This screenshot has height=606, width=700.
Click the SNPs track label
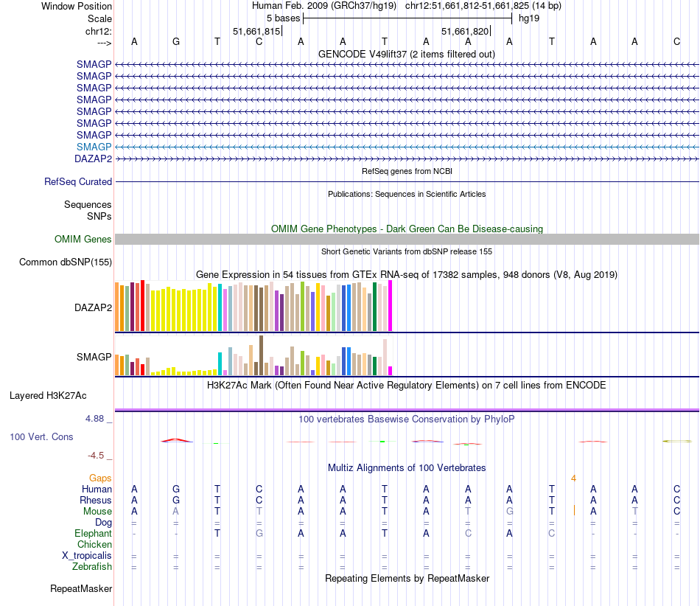tap(99, 216)
